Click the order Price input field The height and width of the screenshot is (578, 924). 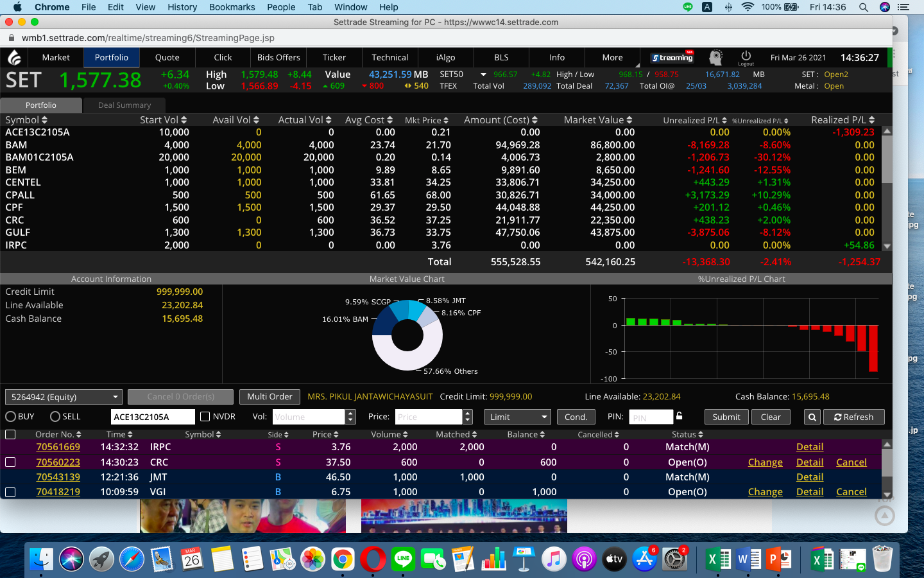[x=428, y=417]
